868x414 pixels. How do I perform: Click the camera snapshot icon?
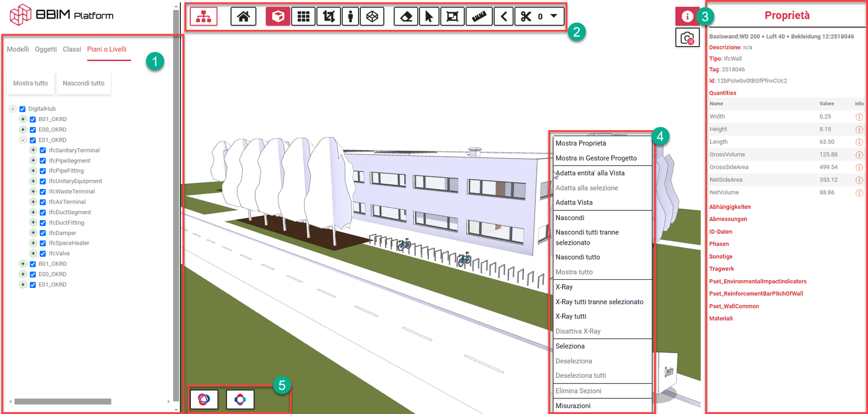(687, 38)
